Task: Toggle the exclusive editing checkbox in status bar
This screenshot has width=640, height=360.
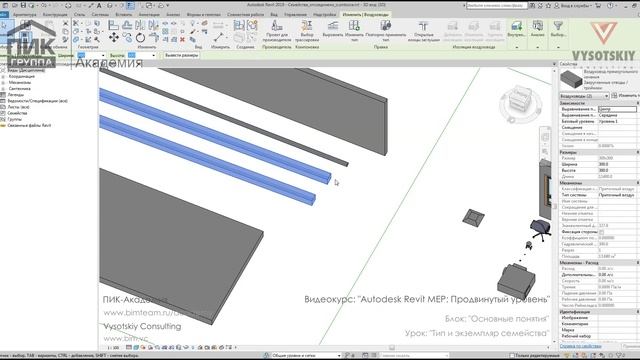Action: (512, 356)
